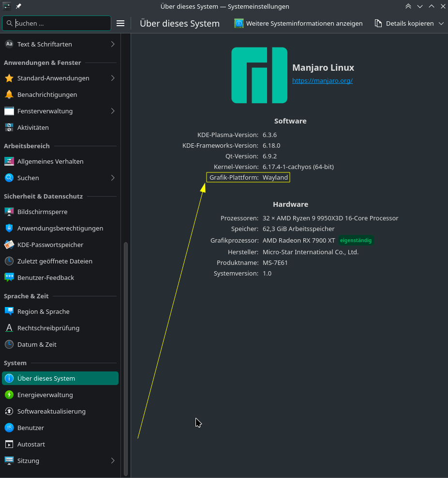The image size is (448, 478).
Task: Click the Fensterverwaltung window icon
Action: click(x=9, y=111)
